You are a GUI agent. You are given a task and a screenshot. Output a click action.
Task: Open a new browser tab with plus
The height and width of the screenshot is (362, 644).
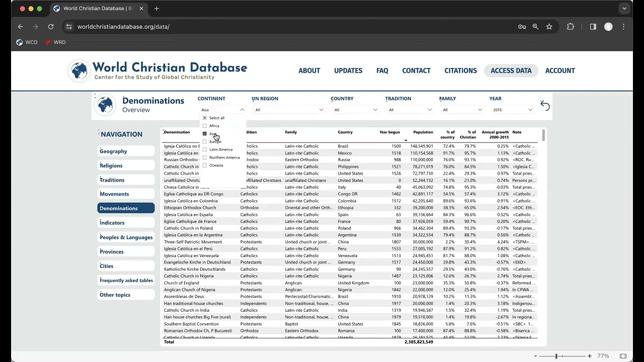click(156, 9)
